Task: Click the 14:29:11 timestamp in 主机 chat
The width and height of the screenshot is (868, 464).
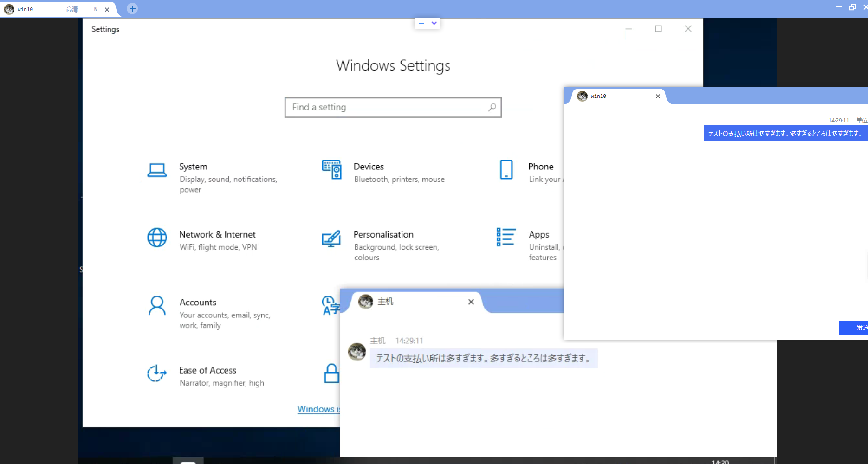Action: [409, 341]
